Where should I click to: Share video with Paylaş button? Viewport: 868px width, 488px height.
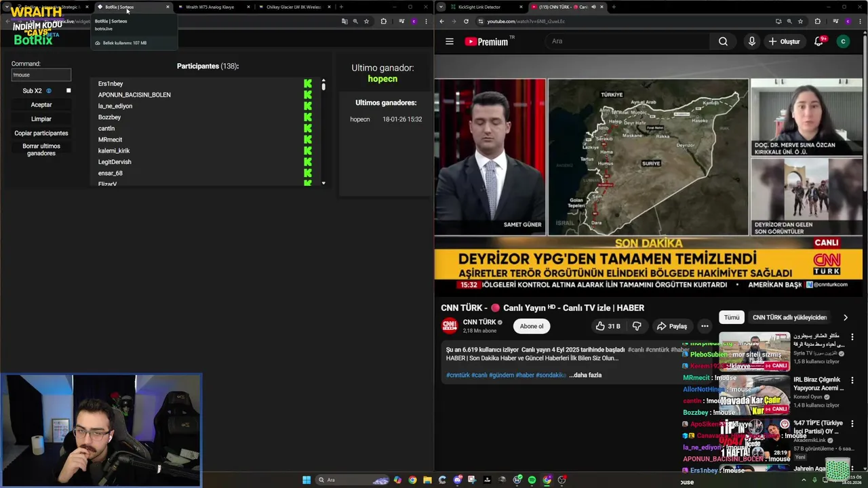672,326
